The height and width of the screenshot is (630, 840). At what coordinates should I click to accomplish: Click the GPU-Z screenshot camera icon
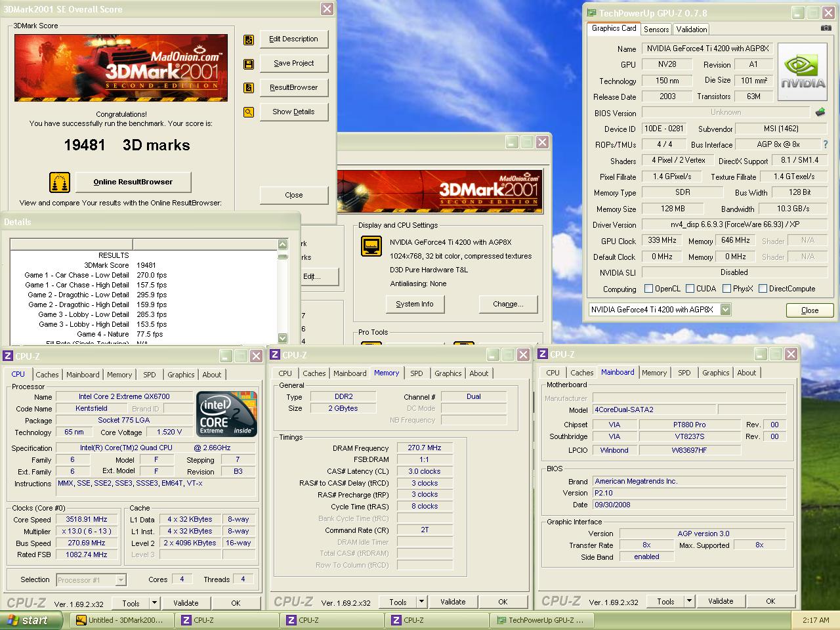tap(826, 28)
